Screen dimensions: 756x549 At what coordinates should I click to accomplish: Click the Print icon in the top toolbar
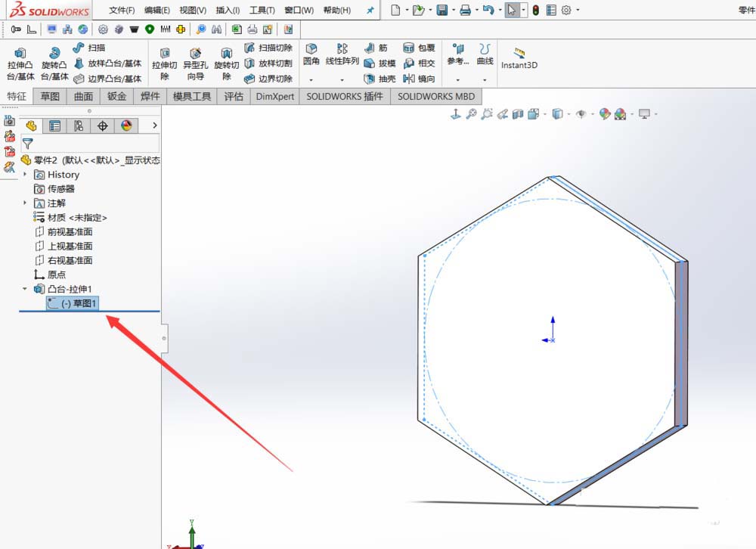tap(465, 10)
